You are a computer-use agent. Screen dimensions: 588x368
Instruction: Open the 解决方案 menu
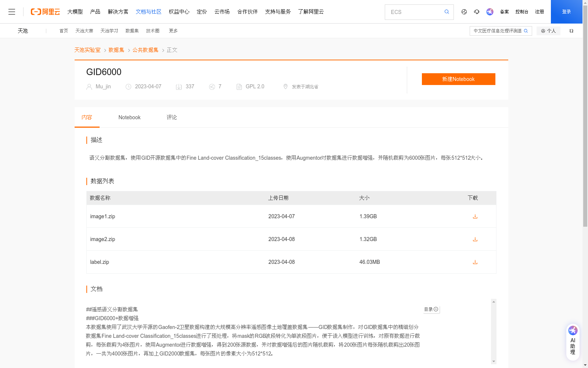click(x=118, y=12)
